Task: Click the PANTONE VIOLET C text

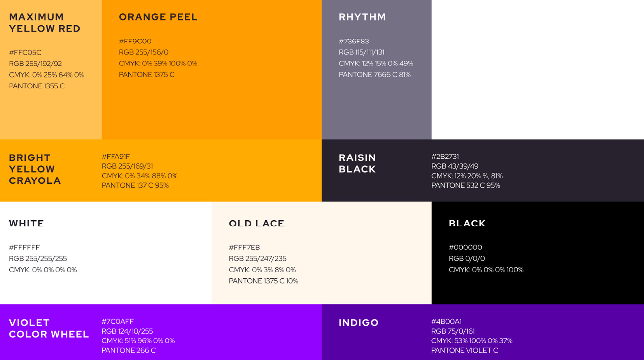Action: [464, 350]
